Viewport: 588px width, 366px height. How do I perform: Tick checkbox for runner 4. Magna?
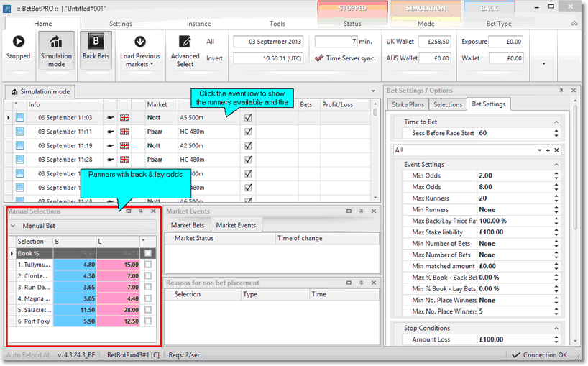click(148, 298)
